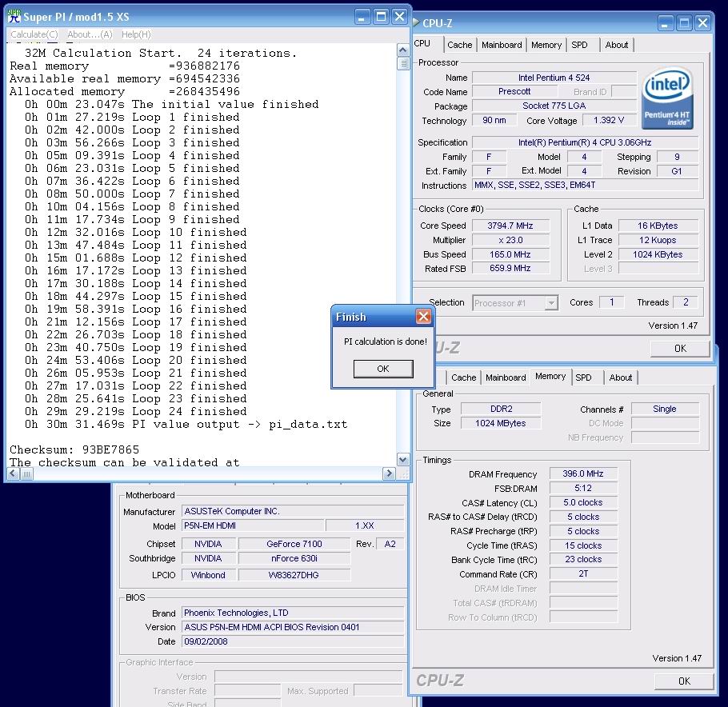Click the Intel Pentium 4 HT logo
728x707 pixels.
tap(667, 98)
